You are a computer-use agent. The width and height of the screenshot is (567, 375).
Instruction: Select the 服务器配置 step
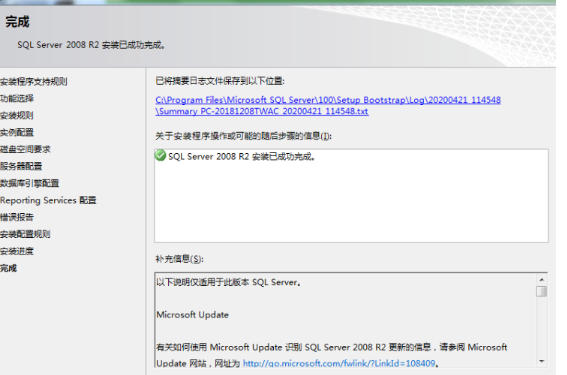pyautogui.click(x=21, y=166)
